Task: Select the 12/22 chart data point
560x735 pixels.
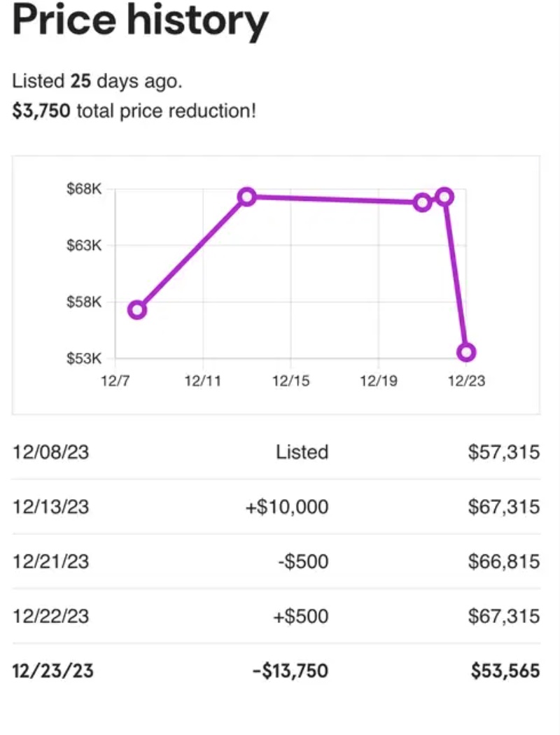Action: pos(444,197)
